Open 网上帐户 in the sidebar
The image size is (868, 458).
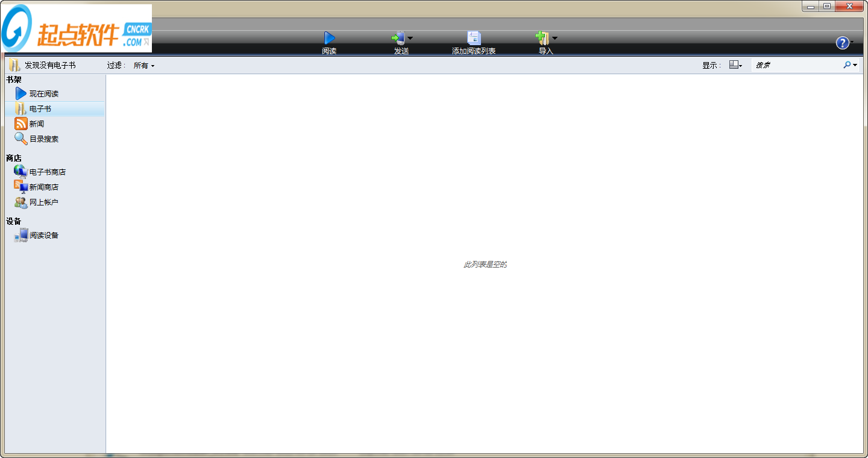click(44, 202)
